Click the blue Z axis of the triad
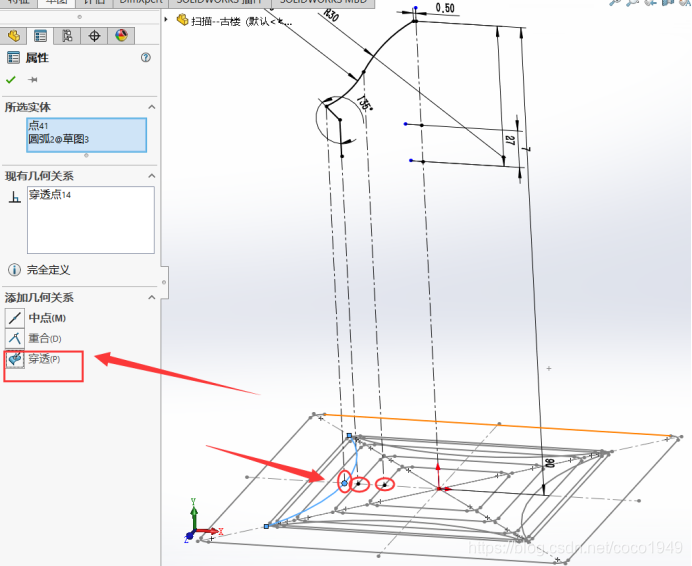692x566 pixels. point(188,536)
